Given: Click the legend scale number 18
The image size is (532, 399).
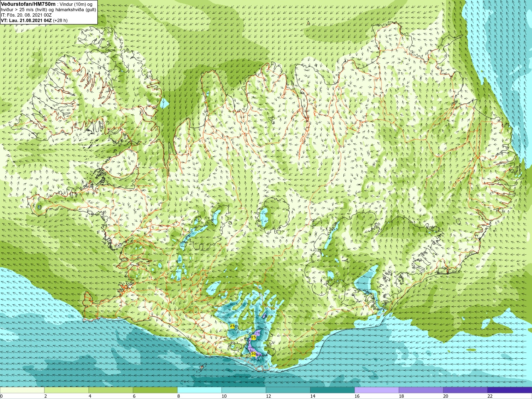Looking at the screenshot, I should [x=401, y=396].
